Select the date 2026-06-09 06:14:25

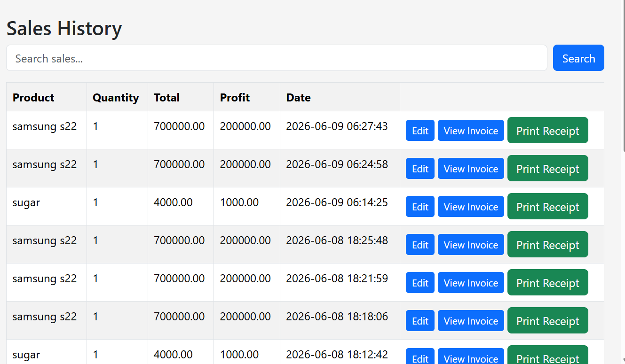coord(337,202)
